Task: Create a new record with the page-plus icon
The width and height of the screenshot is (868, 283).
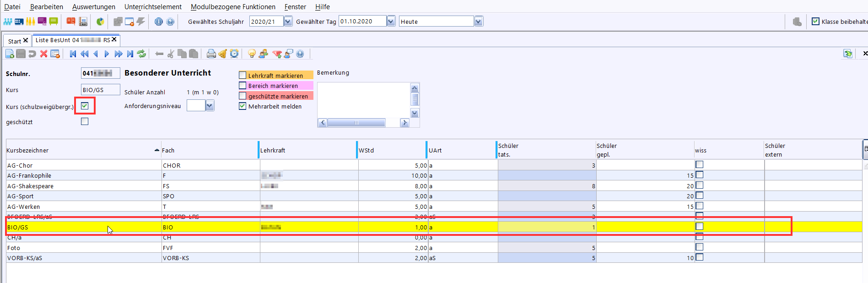Action: [x=10, y=54]
